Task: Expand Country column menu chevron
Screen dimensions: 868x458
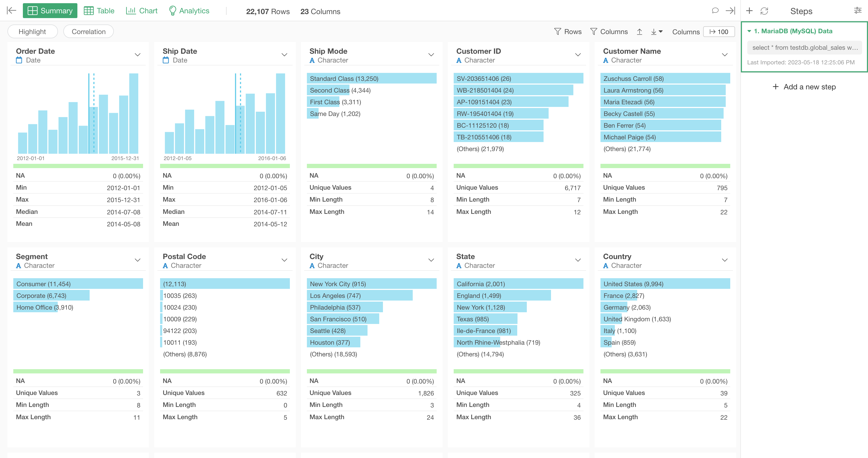Action: 725,260
